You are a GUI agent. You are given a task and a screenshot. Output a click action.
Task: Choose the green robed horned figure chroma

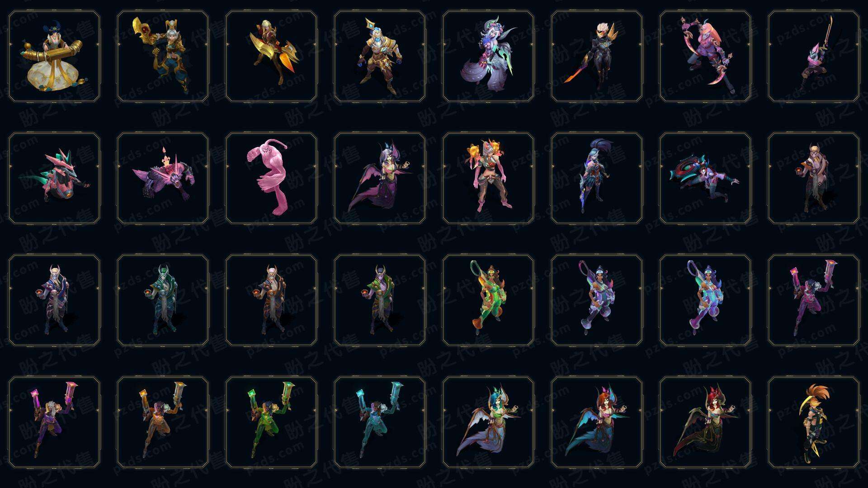[x=380, y=300]
